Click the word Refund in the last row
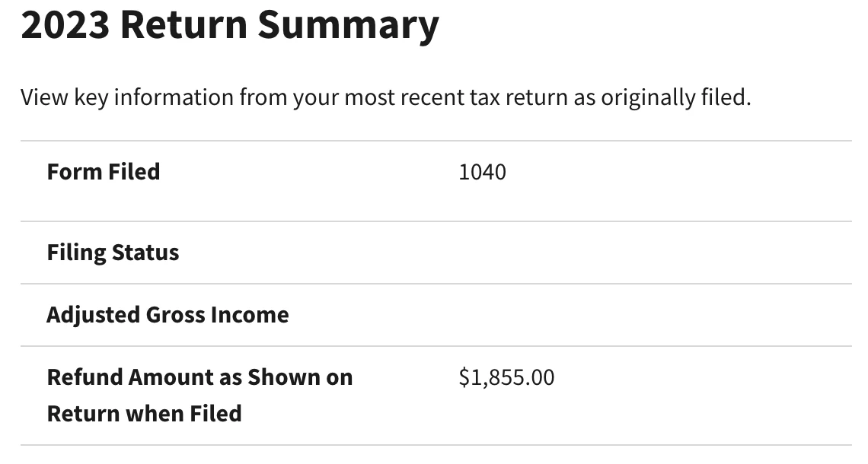Screen dimensions: 868x464 coord(85,377)
